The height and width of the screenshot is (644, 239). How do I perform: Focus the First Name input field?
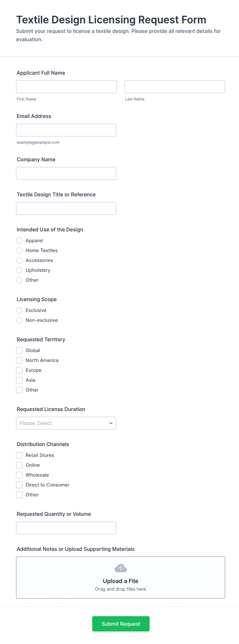pyautogui.click(x=66, y=87)
